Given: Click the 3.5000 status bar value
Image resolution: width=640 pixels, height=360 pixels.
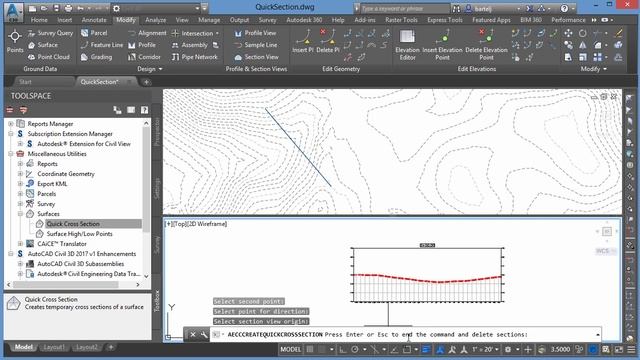Looking at the screenshot, I should pyautogui.click(x=560, y=349).
